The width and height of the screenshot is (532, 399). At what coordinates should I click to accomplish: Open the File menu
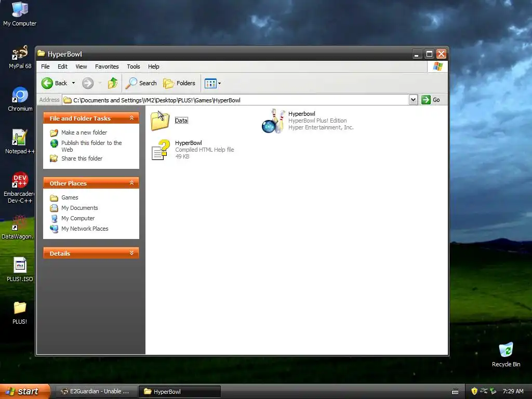click(x=45, y=66)
